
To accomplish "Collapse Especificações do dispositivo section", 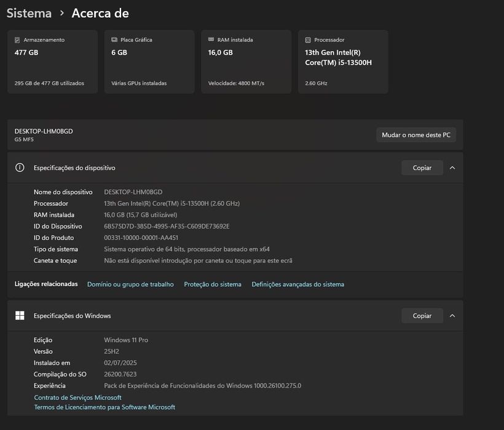I will 452,168.
